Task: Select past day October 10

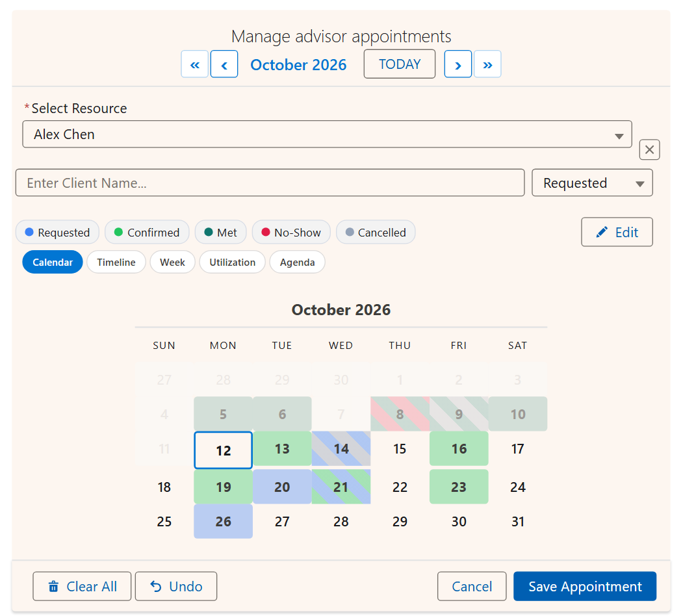Action: (517, 414)
